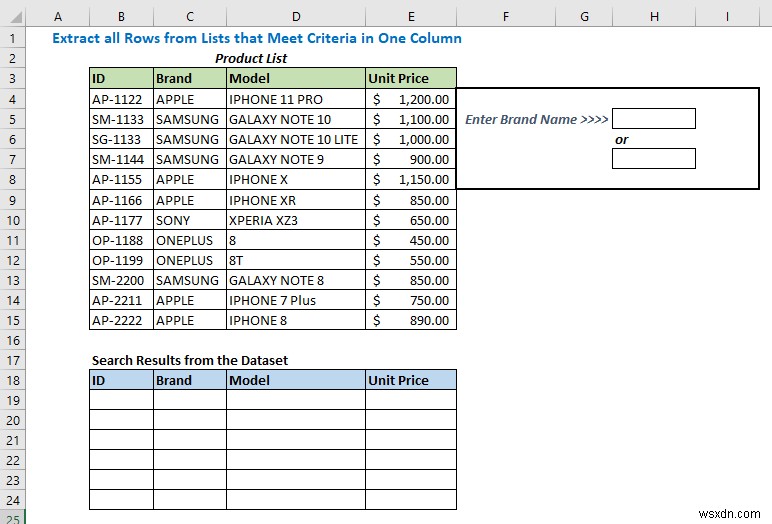This screenshot has width=772, height=524.
Task: Click the 'GALAXY NOTE 10 LITE' model cell
Action: [296, 139]
